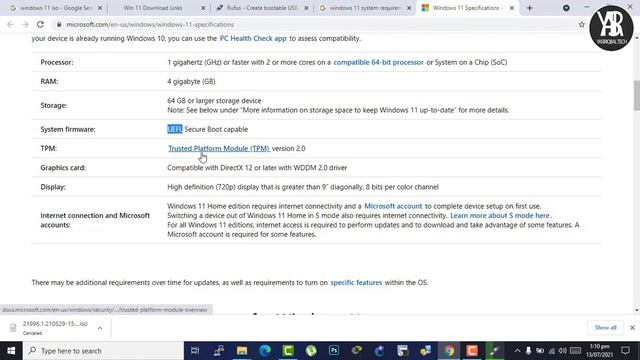Open "Learn more about S mode here" link
Viewport: 640px width, 360px height.
(x=500, y=216)
